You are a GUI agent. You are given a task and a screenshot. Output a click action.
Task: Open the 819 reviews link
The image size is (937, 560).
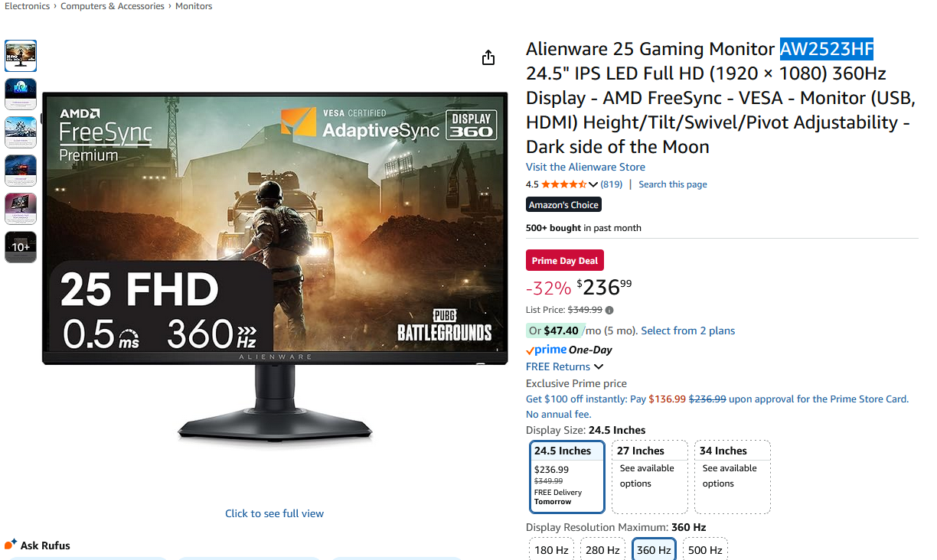[612, 184]
